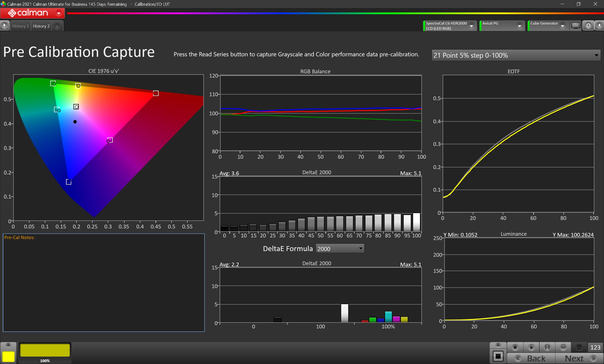Select the 100% white bar in grayscale DeltaE
604x364 pixels.
pos(416,222)
